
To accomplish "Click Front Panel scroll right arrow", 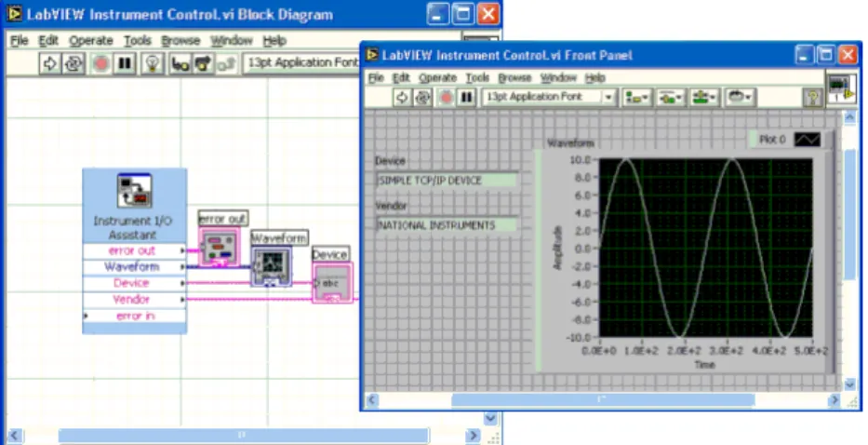I will point(834,399).
